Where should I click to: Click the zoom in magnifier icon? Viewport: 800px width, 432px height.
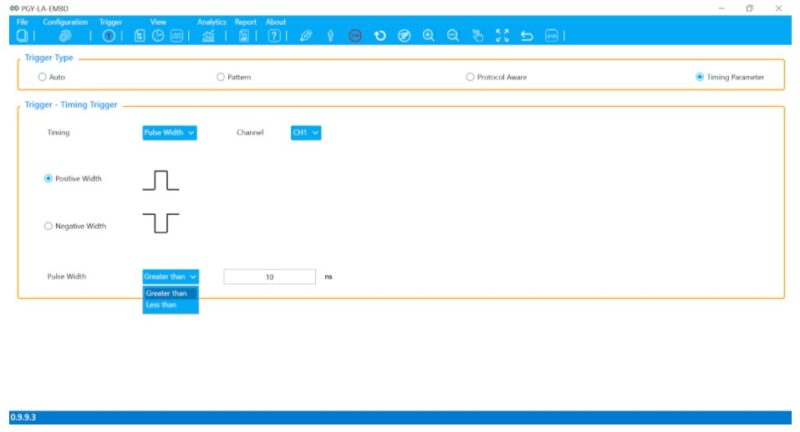pyautogui.click(x=428, y=36)
